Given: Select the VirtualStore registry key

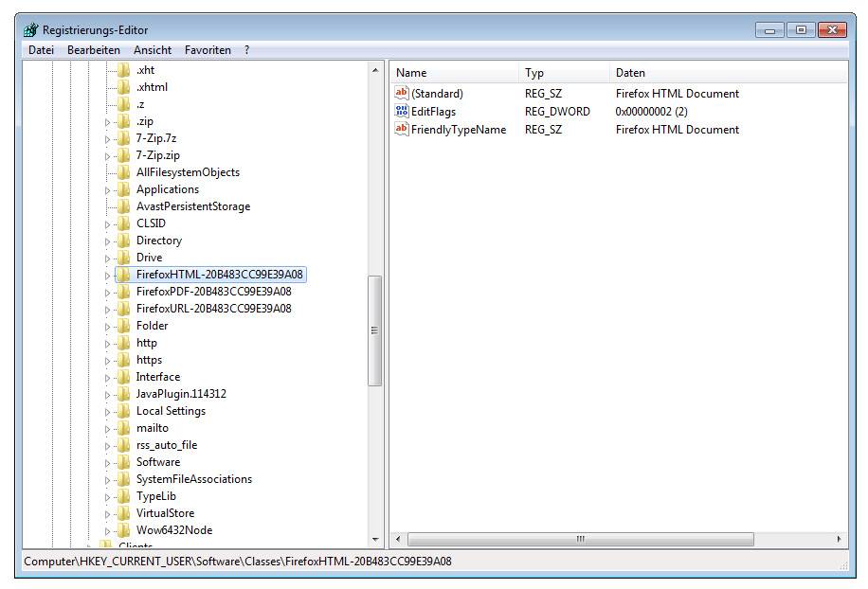Looking at the screenshot, I should pyautogui.click(x=165, y=513).
